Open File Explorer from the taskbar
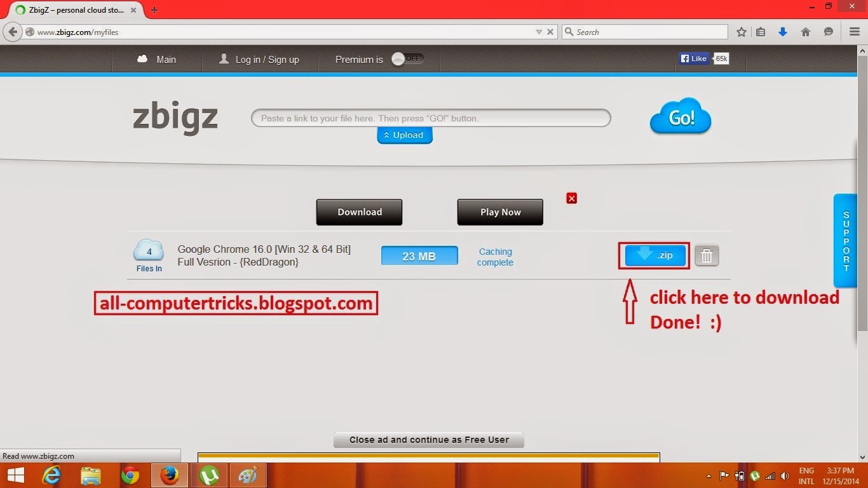 click(x=91, y=475)
